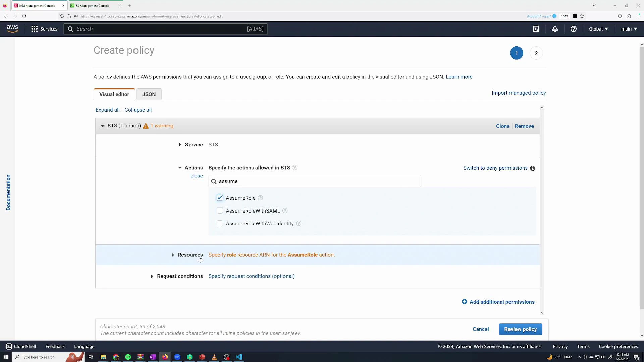Image resolution: width=644 pixels, height=362 pixels.
Task: Open CloudShell from the taskbar
Action: point(21,346)
